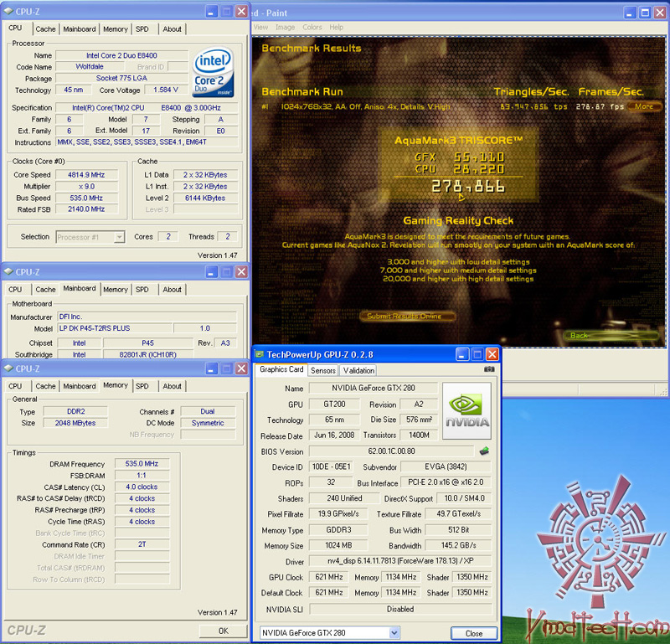The height and width of the screenshot is (644, 670).
Task: Click the More button in benchmark results
Action: (x=644, y=106)
